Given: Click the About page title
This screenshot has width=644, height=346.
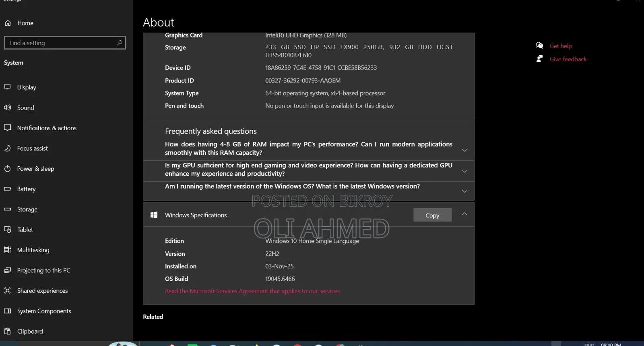Looking at the screenshot, I should coord(159,23).
